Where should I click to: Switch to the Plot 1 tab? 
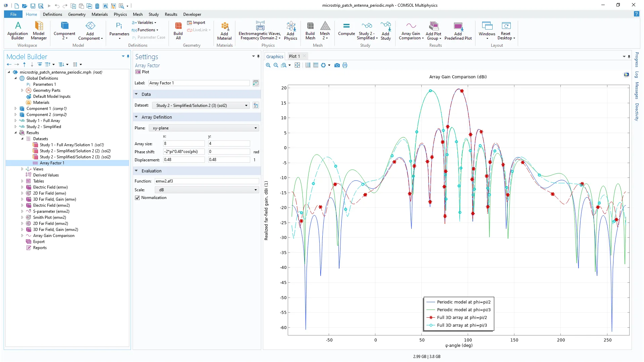pyautogui.click(x=294, y=56)
